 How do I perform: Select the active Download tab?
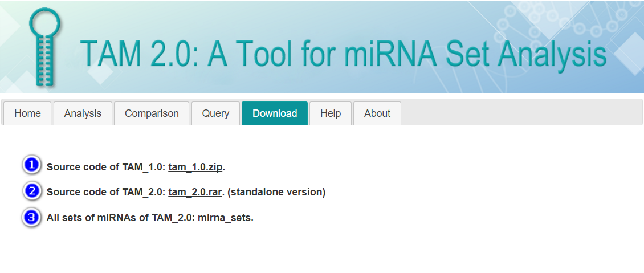[275, 113]
